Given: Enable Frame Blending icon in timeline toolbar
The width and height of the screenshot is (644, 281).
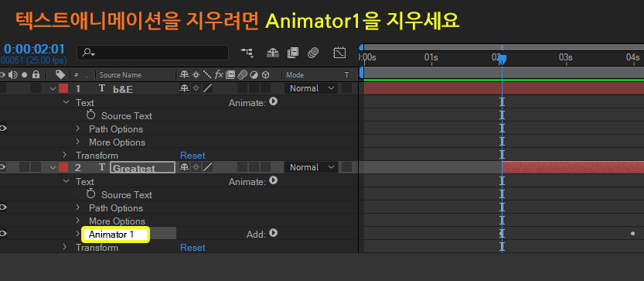Looking at the screenshot, I should coord(293,52).
